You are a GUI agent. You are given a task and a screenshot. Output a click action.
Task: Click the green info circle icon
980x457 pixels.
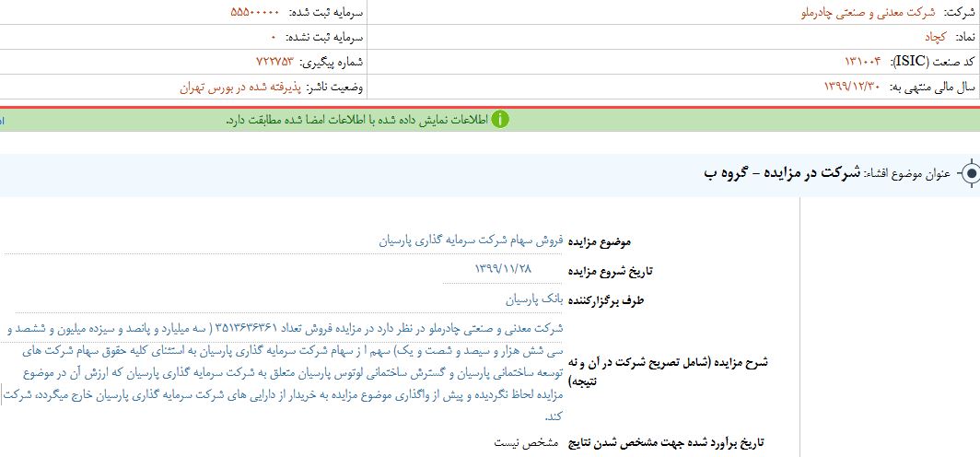(500, 120)
